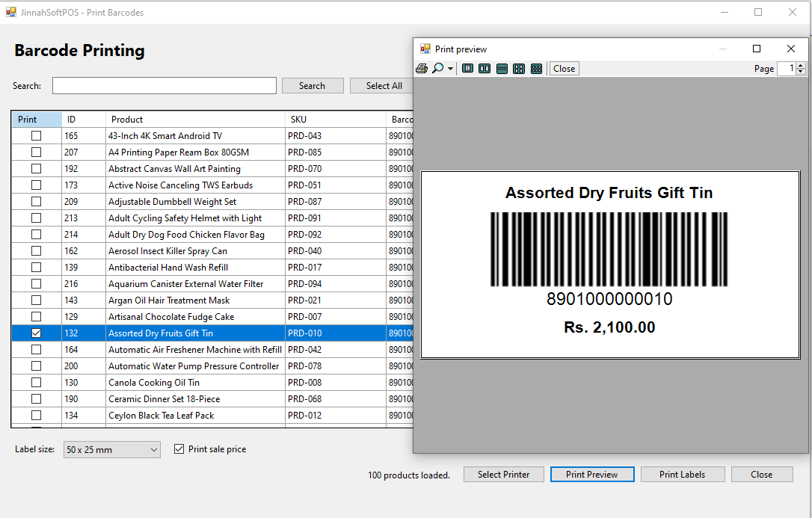Click the printer icon in Print preview toolbar
The width and height of the screenshot is (812, 518).
point(422,68)
